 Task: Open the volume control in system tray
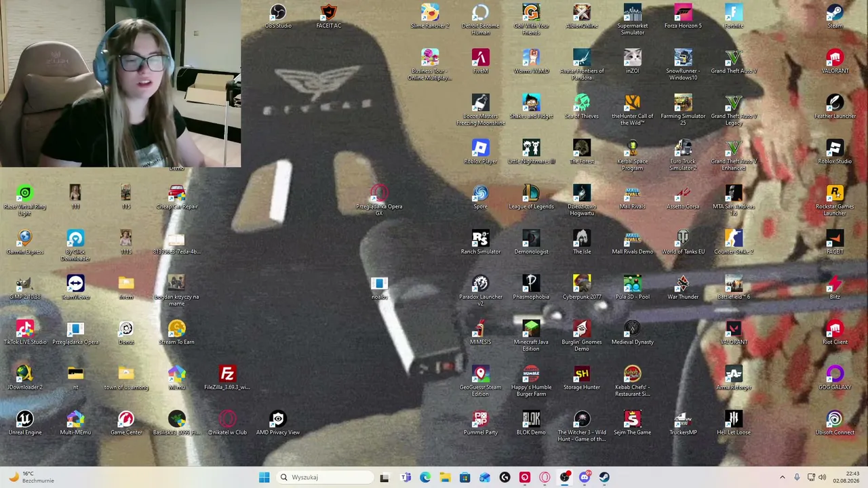click(822, 477)
